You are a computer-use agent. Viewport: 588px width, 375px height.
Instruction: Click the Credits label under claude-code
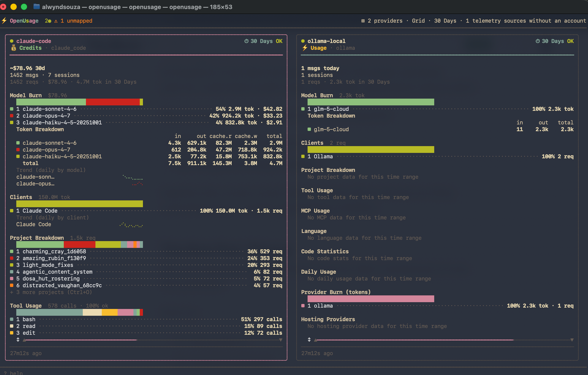coord(31,48)
